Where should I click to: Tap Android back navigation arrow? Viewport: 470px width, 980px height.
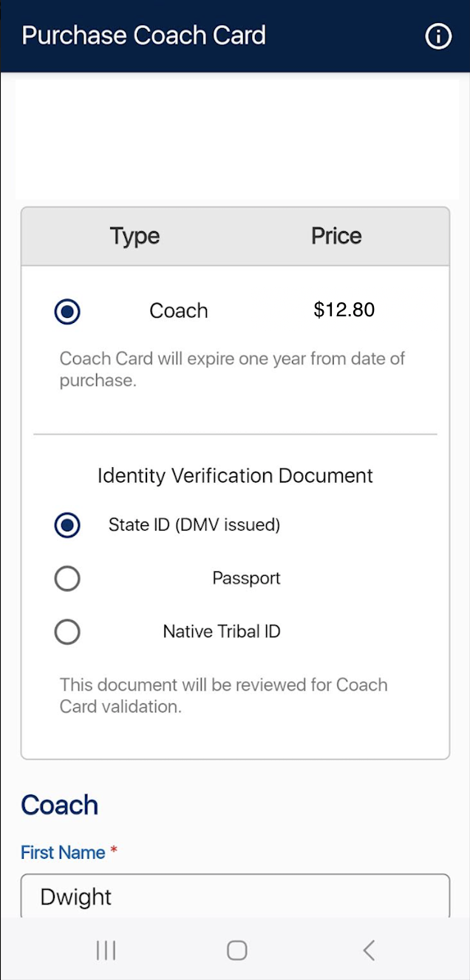coord(369,950)
